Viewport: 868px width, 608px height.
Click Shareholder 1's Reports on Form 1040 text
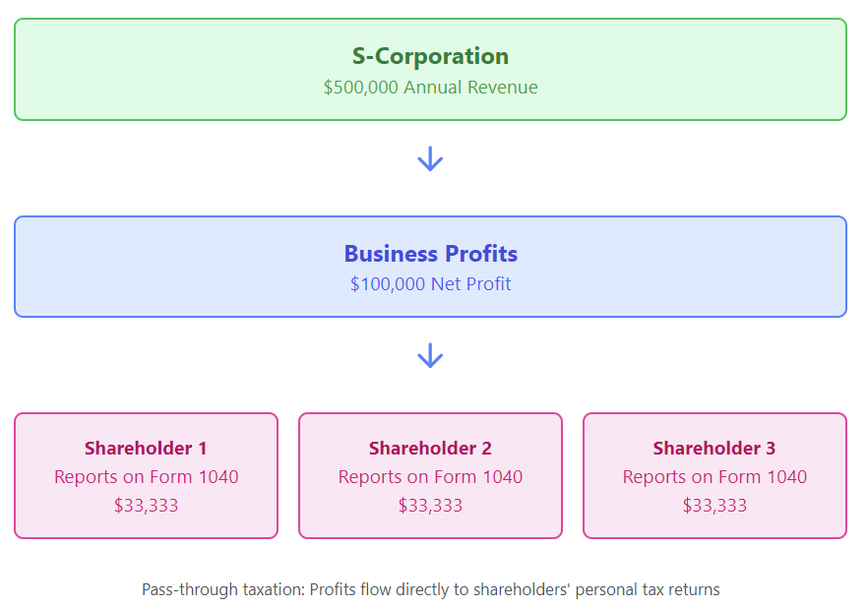[x=146, y=477]
